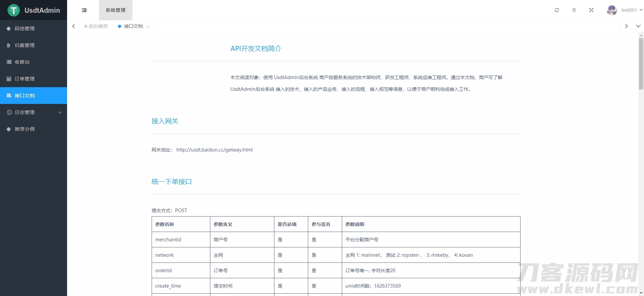Collapse sidebar with the menu fold icon
644x296 pixels.
coord(84,10)
